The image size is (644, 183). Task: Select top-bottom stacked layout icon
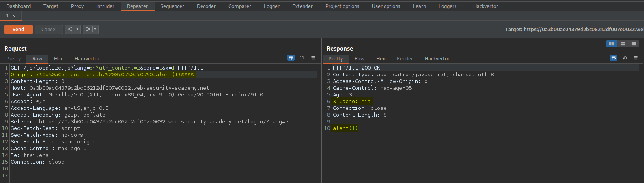[x=623, y=44]
